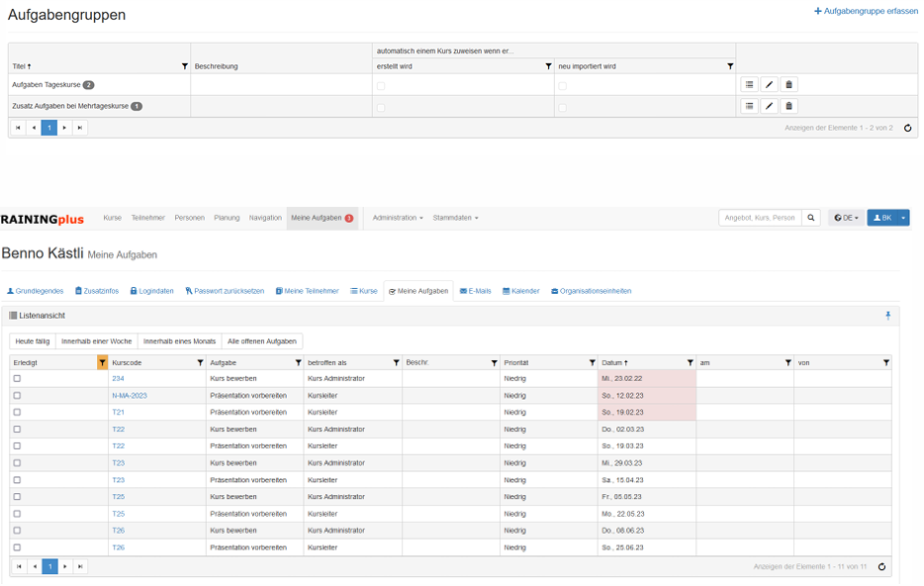Click the pin icon in Listenansicht header
This screenshot has width=924, height=586.
pos(887,316)
